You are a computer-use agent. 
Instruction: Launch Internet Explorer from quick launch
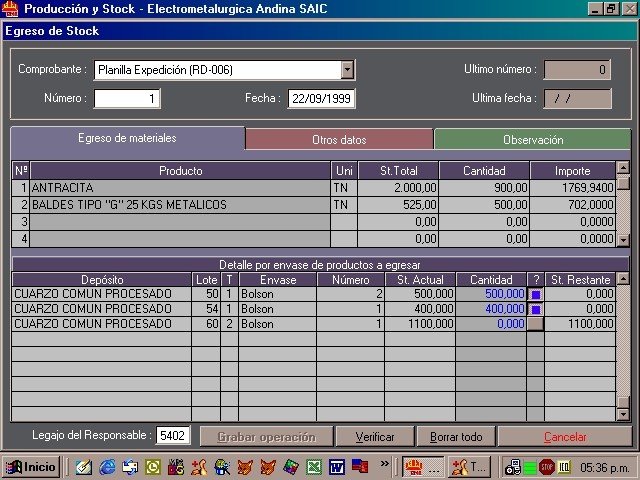tap(107, 467)
